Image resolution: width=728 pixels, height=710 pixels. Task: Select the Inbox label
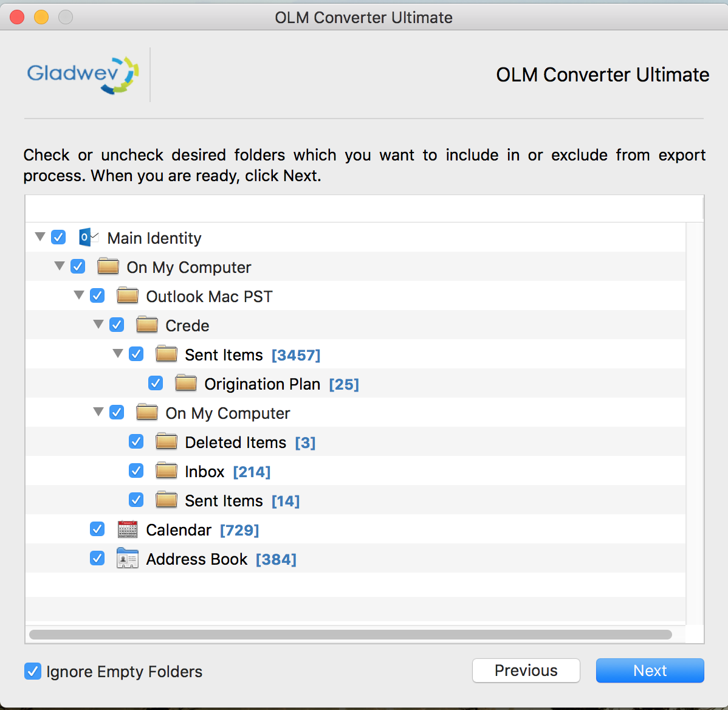coord(205,472)
